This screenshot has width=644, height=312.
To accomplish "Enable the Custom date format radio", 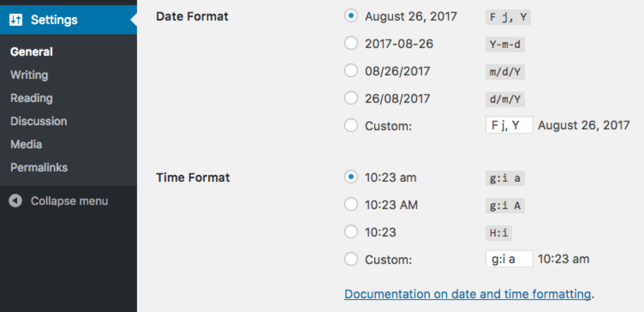I will point(351,126).
